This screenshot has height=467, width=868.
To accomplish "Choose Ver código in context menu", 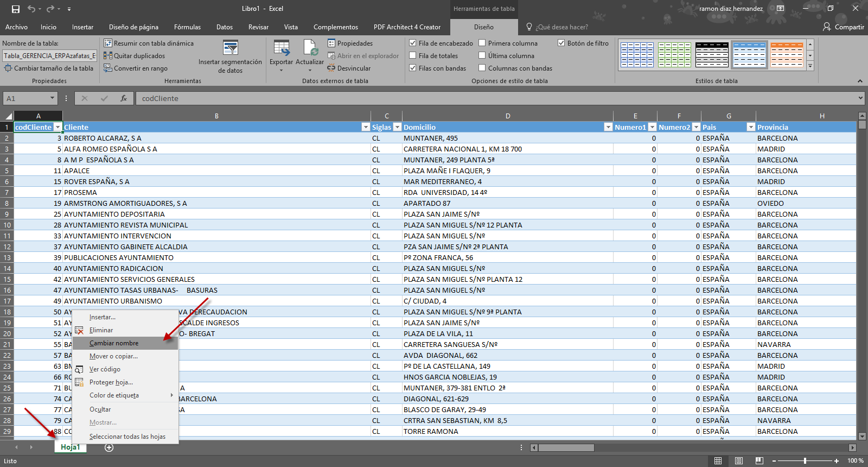I will (125, 369).
